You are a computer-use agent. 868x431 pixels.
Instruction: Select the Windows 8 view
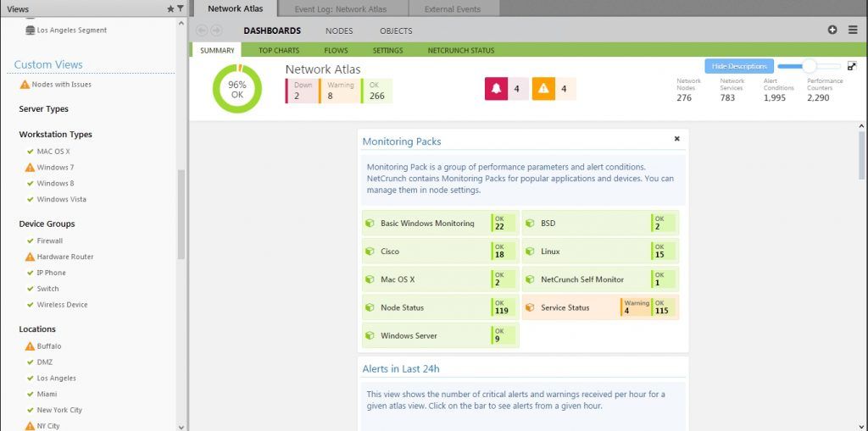(x=55, y=183)
